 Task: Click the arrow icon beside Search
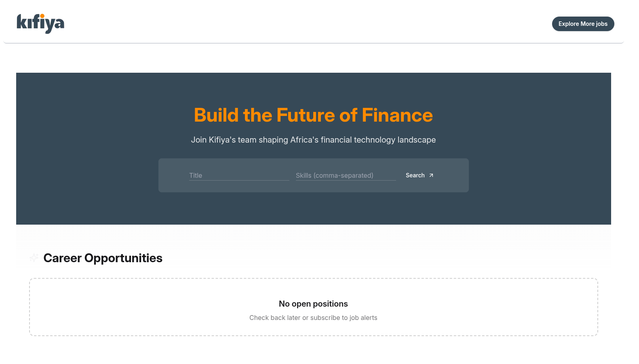pos(431,175)
